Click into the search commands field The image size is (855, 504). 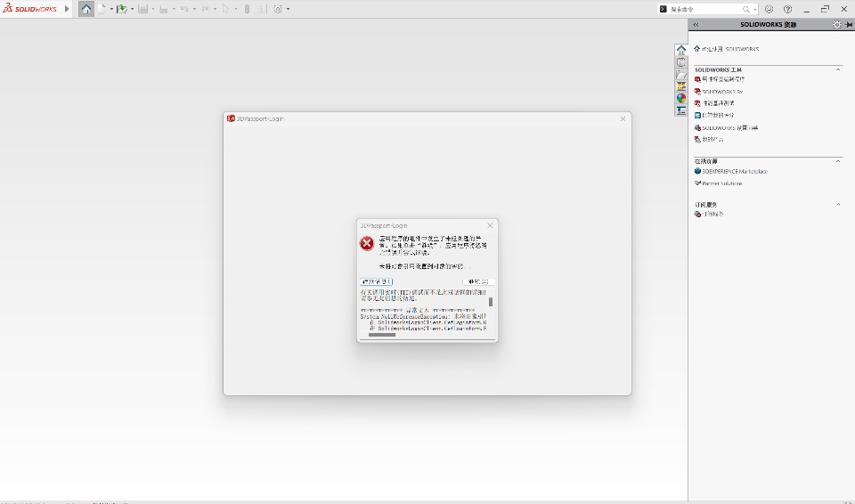pos(705,9)
